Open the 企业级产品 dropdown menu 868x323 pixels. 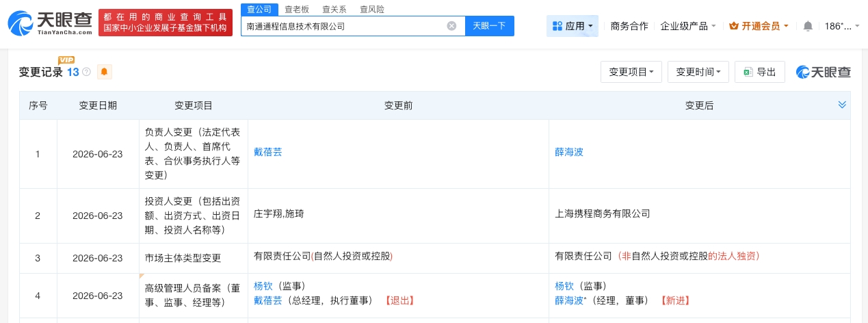click(688, 26)
